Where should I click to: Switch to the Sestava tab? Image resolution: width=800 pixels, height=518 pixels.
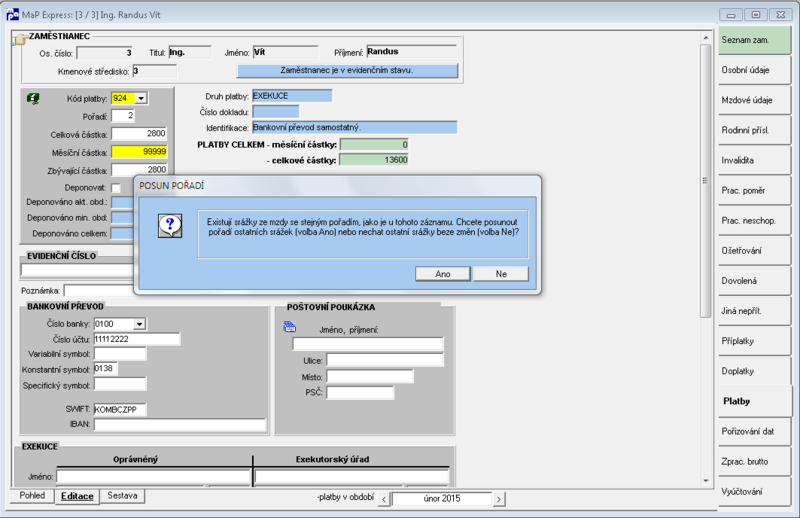(122, 496)
